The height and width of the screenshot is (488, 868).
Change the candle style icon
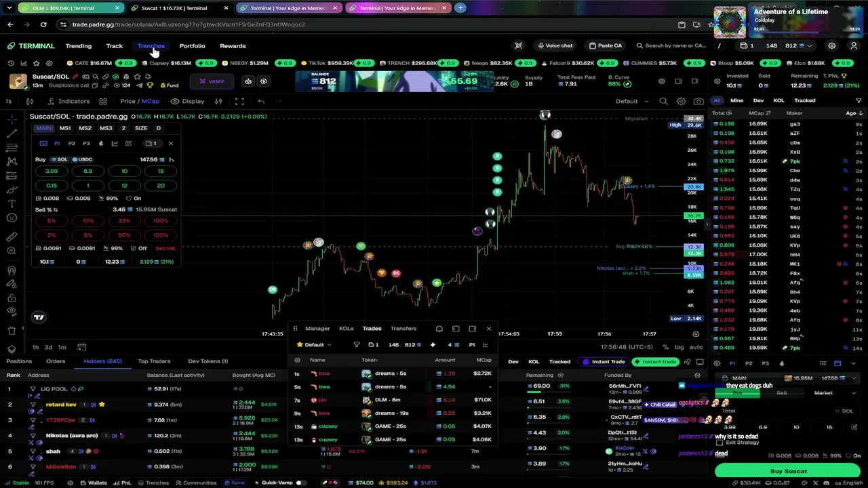30,101
